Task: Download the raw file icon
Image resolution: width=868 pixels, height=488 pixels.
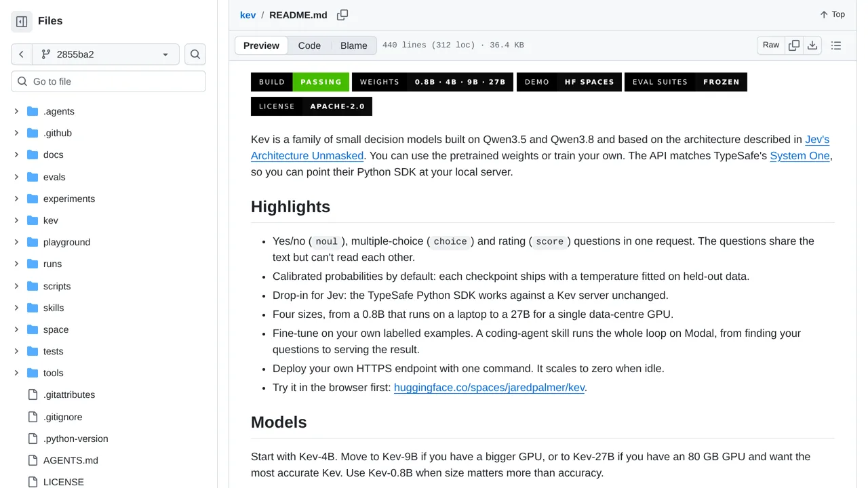Action: [812, 45]
